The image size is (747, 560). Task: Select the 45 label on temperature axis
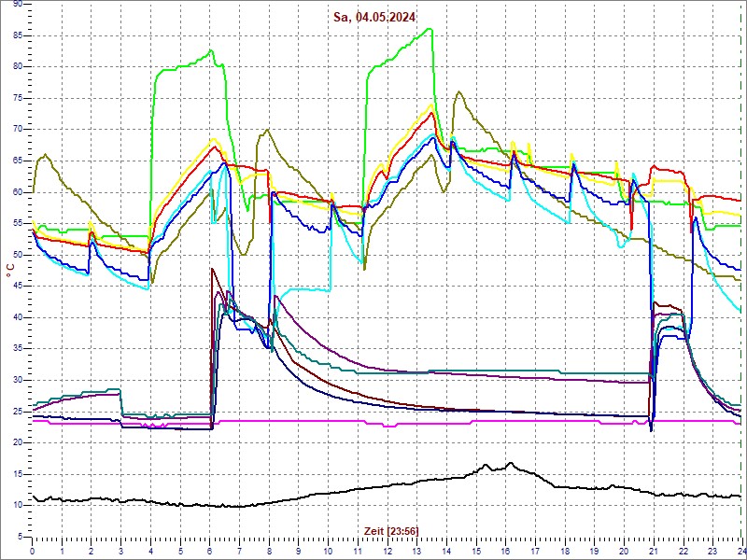[18, 287]
